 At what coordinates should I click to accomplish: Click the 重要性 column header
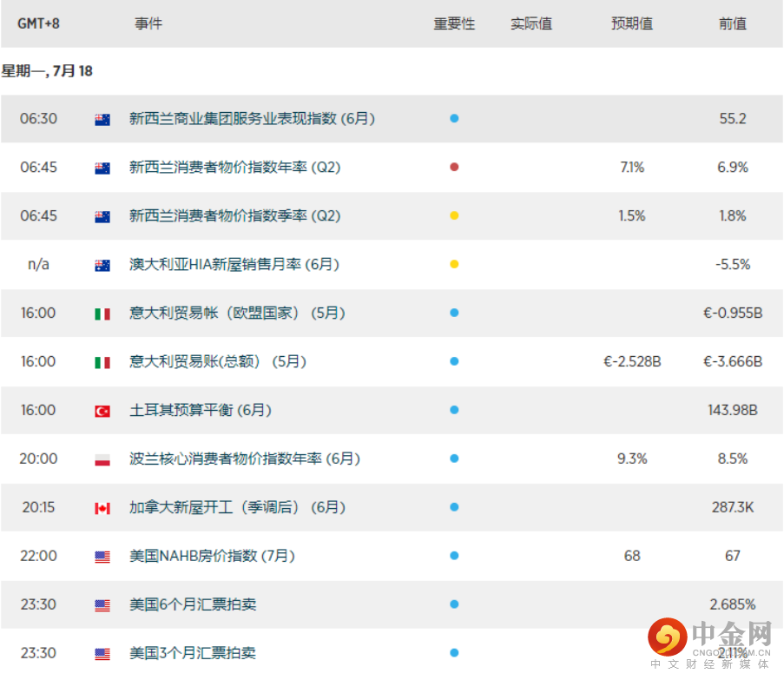click(x=454, y=23)
